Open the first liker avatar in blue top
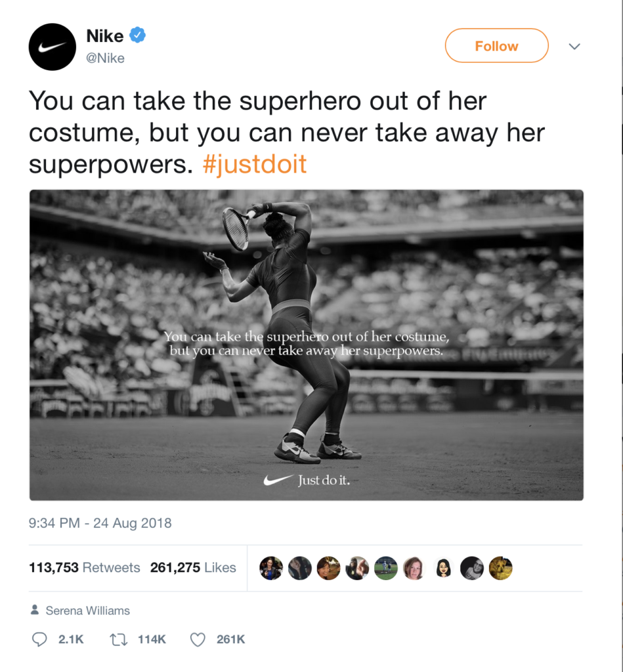The width and height of the screenshot is (623, 672). coord(271,568)
